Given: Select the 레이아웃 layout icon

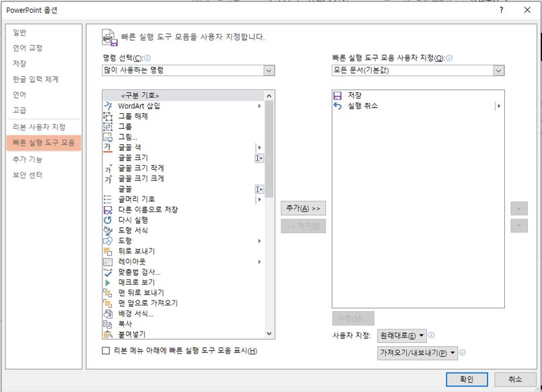Looking at the screenshot, I should 108,262.
